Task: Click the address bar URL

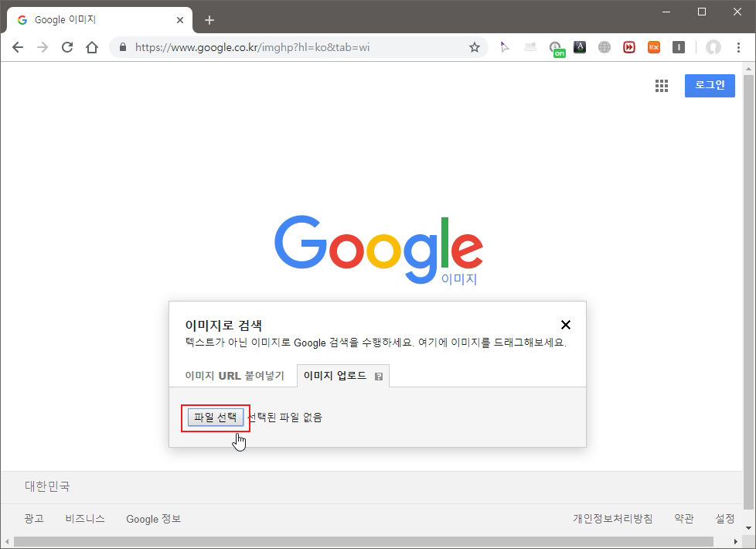Action: [x=252, y=47]
